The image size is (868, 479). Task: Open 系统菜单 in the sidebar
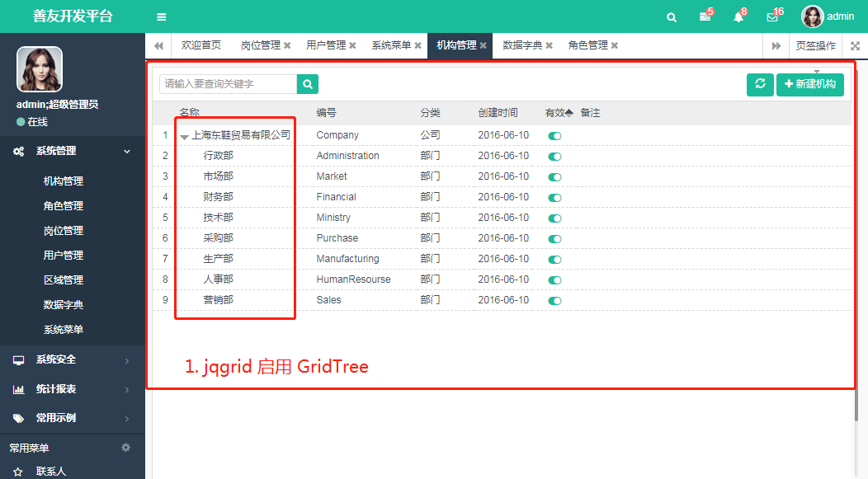click(63, 330)
